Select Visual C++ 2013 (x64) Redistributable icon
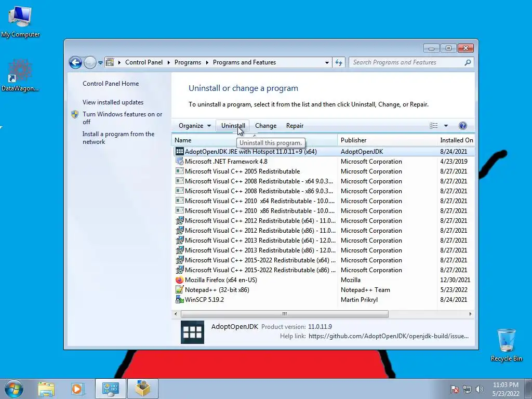The image size is (532, 399). [179, 240]
